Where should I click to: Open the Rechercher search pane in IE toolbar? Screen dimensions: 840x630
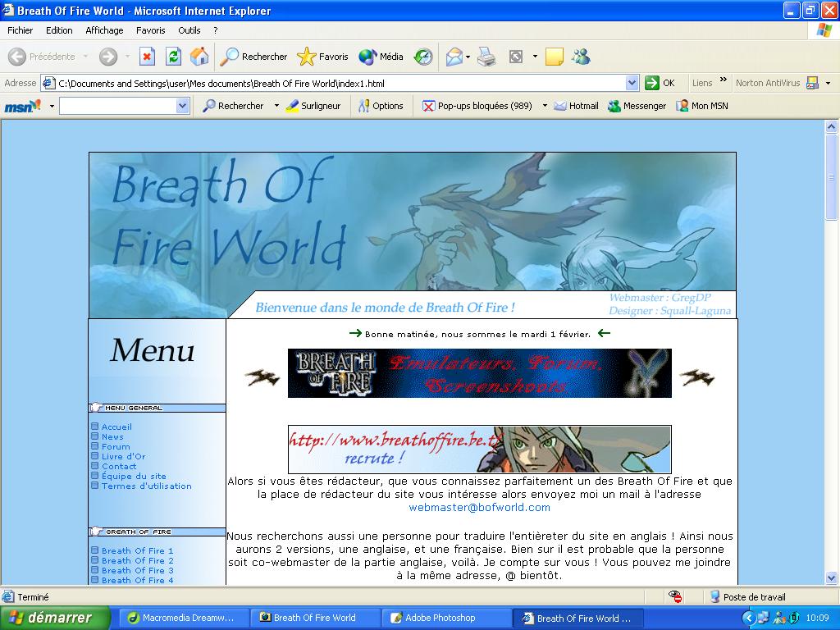[x=254, y=57]
